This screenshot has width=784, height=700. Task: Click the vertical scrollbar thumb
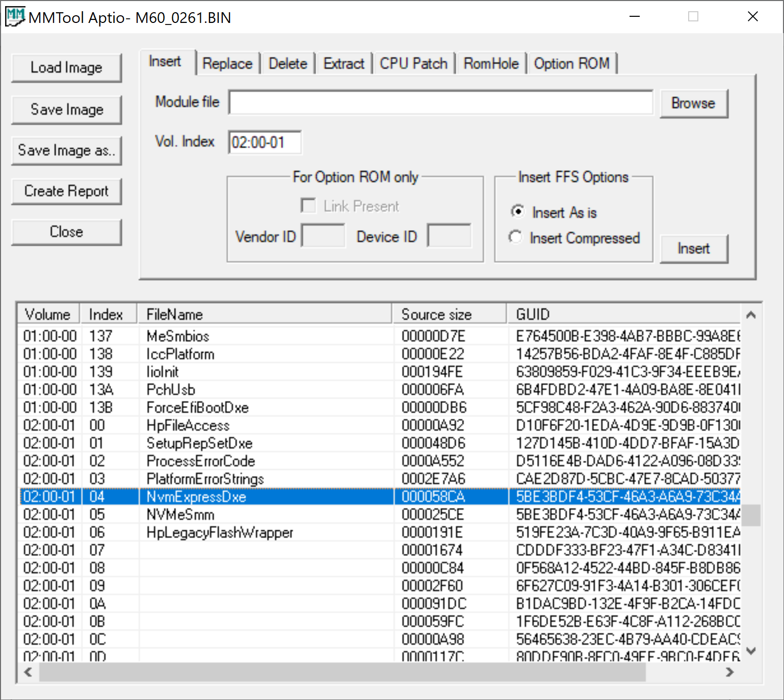(x=751, y=515)
